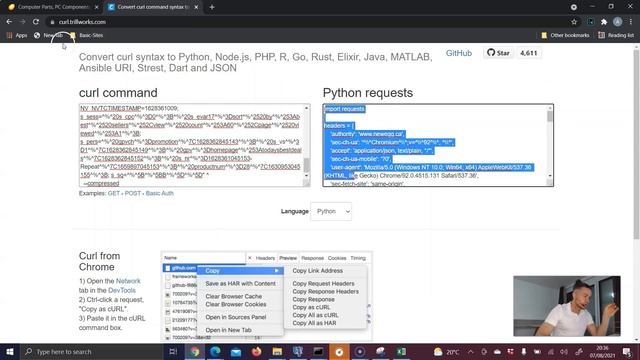Open a new browser tab with plus
This screenshot has height=360, width=640.
(212, 7)
